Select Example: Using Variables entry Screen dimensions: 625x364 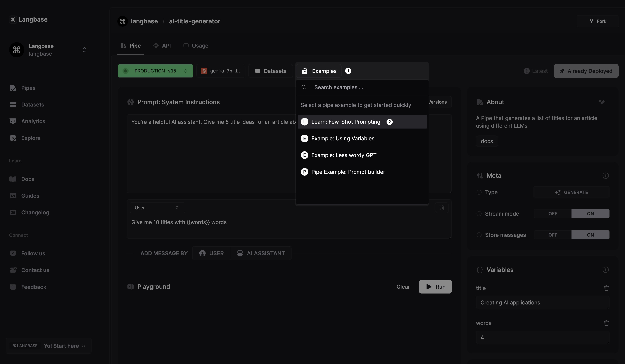pyautogui.click(x=342, y=138)
